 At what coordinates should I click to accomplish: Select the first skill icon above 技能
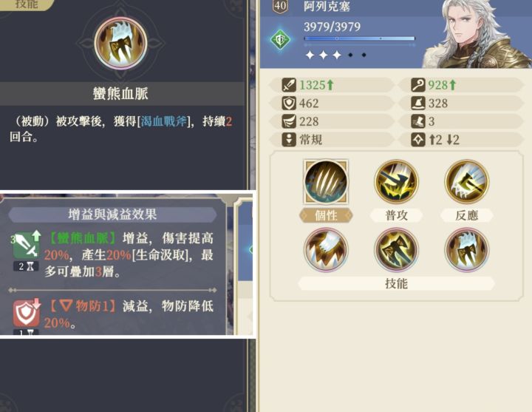(x=326, y=250)
